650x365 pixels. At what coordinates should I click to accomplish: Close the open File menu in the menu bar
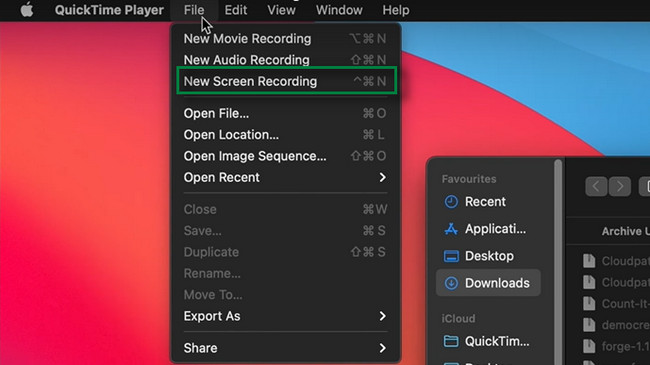194,10
